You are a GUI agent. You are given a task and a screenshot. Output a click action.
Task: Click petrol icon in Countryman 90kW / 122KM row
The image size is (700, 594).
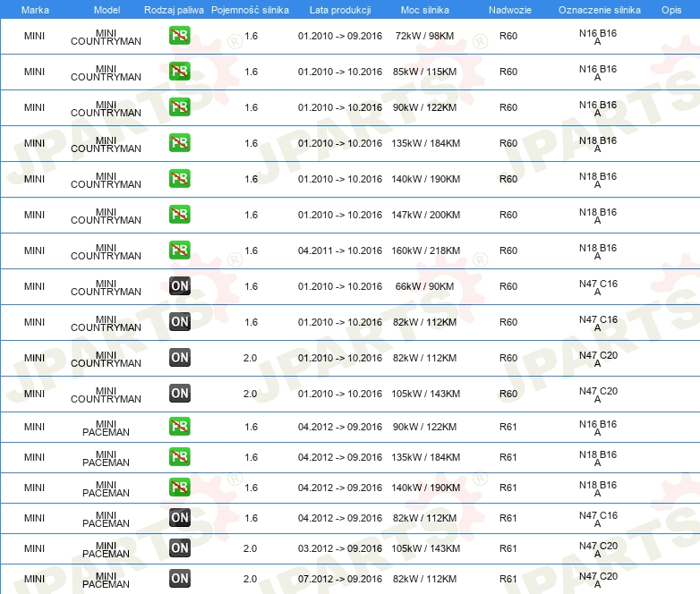179,107
